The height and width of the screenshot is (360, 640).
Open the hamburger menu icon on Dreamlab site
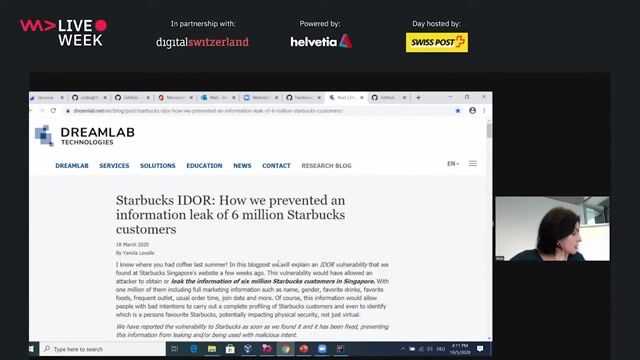click(x=473, y=164)
